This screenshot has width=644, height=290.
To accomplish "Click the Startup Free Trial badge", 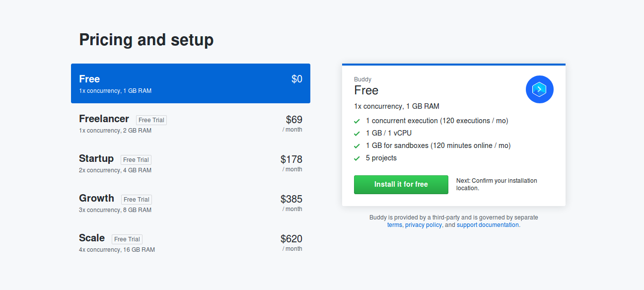I will tap(136, 160).
